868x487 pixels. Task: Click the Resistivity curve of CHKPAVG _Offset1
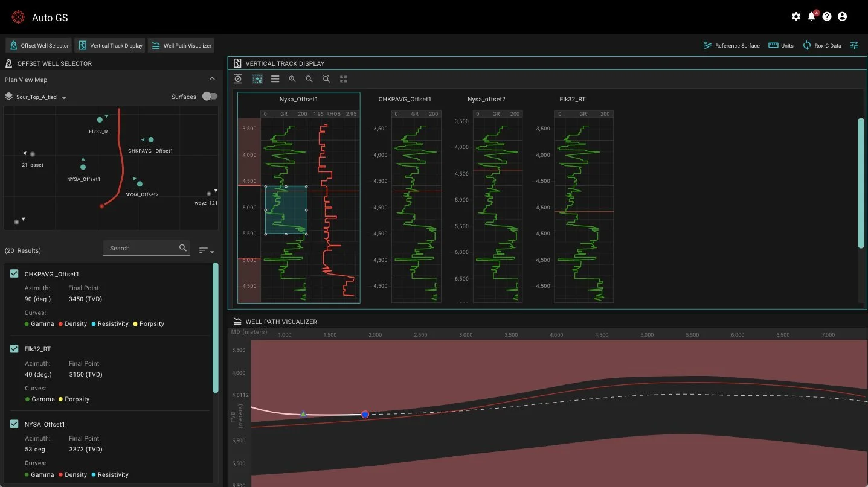110,323
